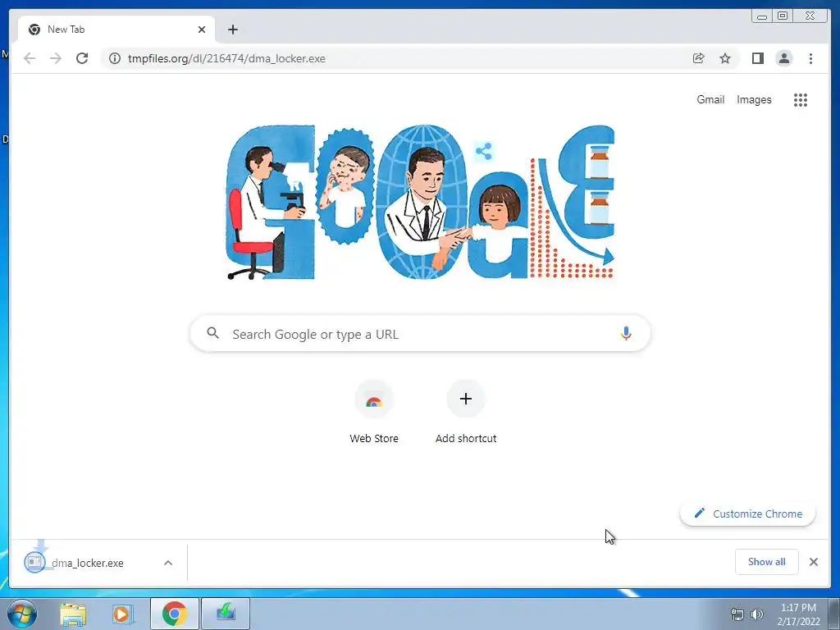Reload the page with the refresh icon
The width and height of the screenshot is (840, 630).
click(82, 58)
